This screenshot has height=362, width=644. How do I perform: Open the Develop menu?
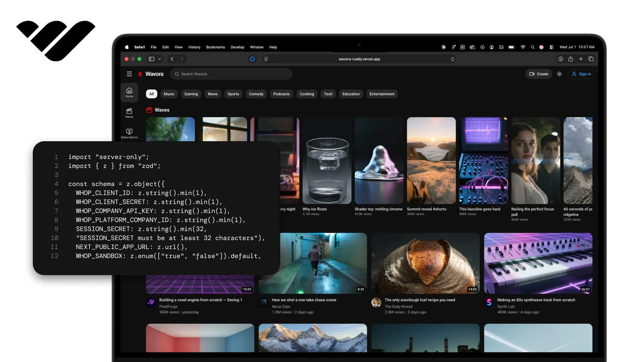pos(237,47)
